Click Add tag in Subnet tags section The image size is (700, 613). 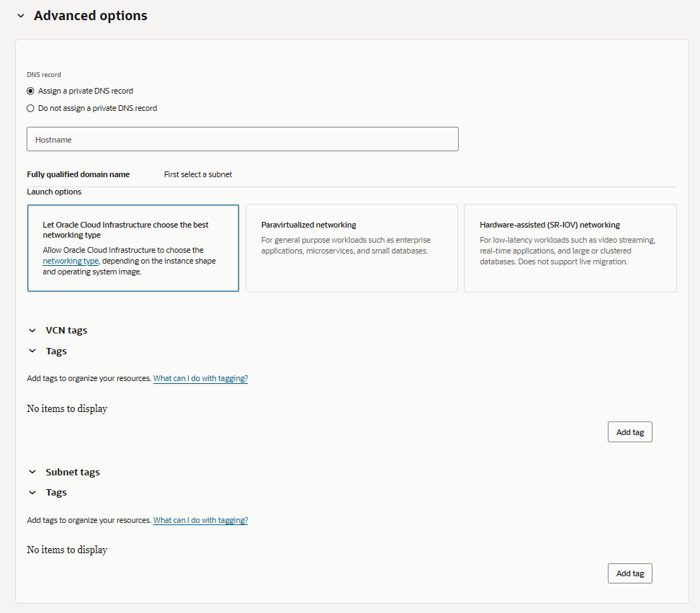point(630,573)
